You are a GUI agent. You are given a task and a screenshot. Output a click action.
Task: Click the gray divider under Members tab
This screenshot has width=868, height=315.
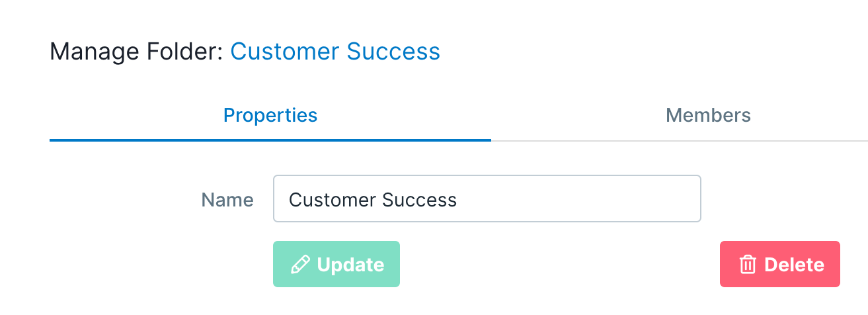[x=680, y=141]
